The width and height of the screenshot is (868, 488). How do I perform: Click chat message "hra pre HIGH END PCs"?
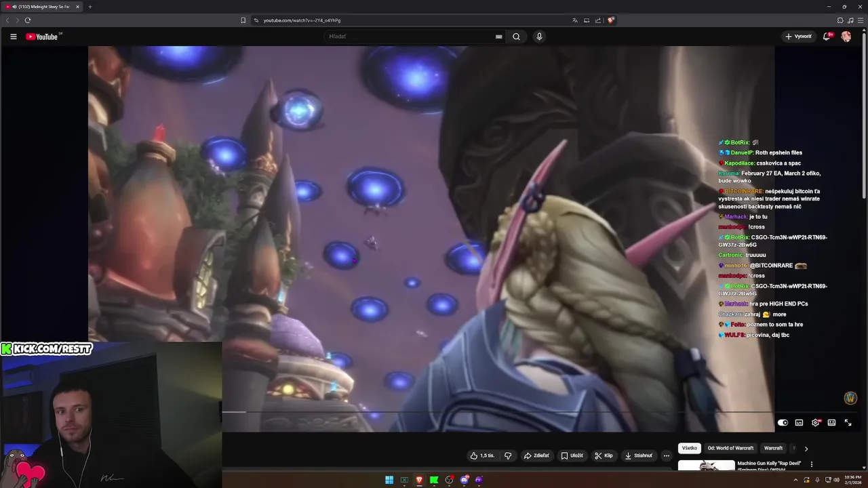pyautogui.click(x=778, y=304)
